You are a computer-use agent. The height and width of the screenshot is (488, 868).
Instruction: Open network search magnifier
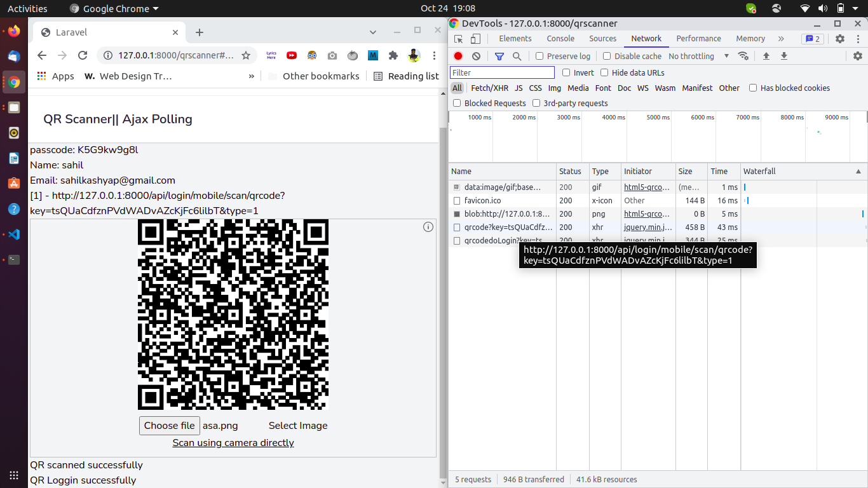tap(517, 56)
